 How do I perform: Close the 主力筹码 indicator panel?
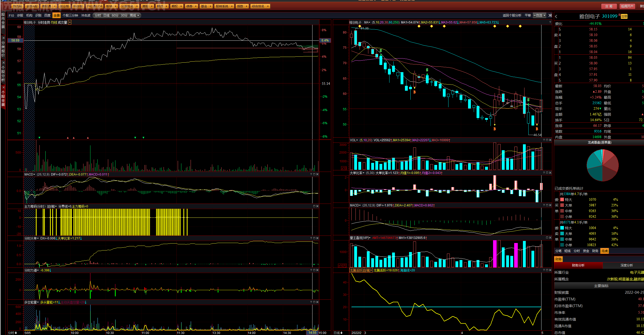[317, 206]
